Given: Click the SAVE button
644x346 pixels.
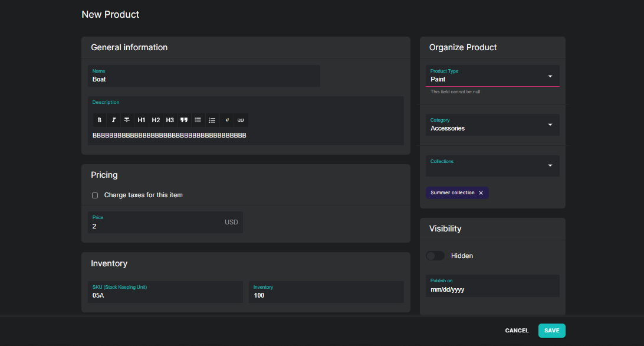Looking at the screenshot, I should (551, 330).
